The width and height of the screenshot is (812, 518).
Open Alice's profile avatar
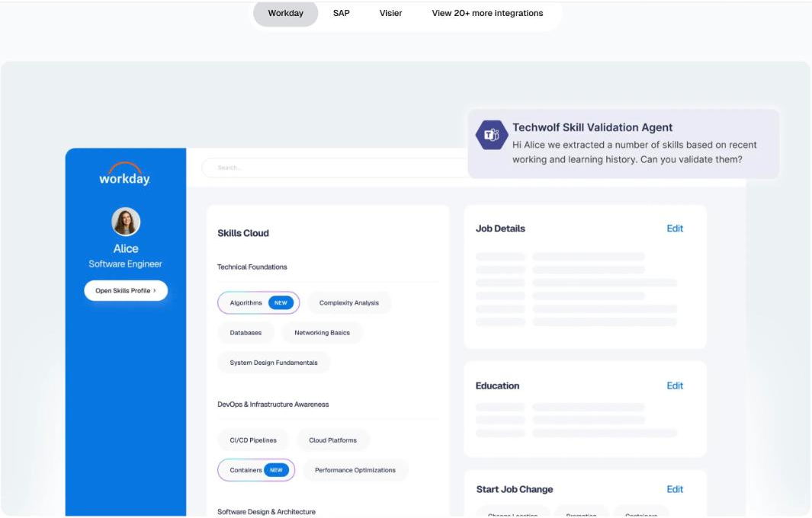tap(126, 222)
